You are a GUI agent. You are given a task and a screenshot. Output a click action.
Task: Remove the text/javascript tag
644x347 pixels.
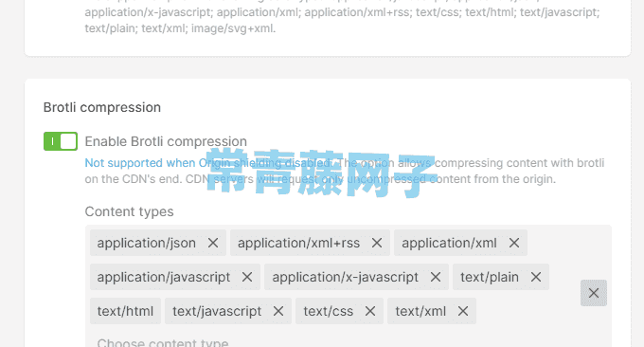278,311
